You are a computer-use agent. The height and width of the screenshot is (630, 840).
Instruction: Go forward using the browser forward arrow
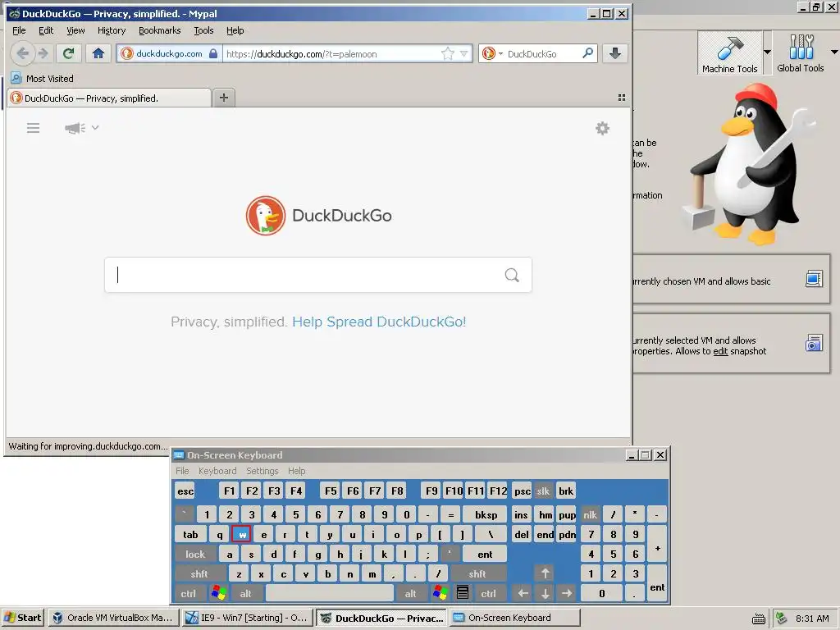43,53
